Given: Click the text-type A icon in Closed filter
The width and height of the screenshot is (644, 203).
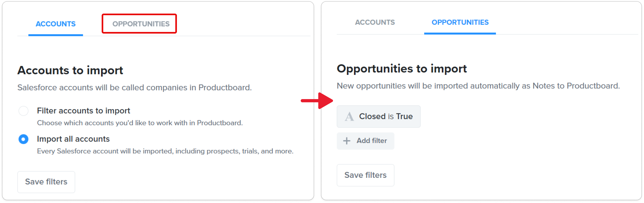Looking at the screenshot, I should (349, 117).
